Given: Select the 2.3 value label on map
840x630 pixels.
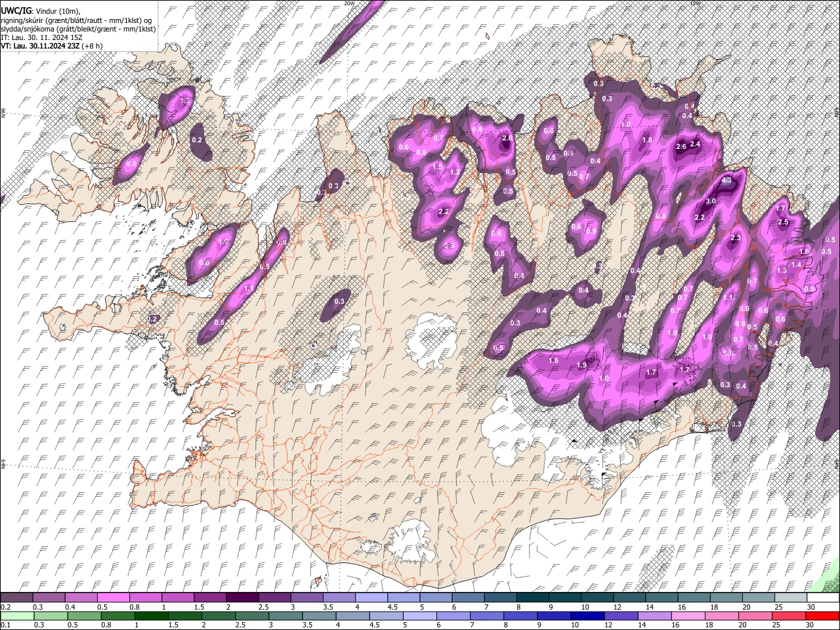Looking at the screenshot, I should click(736, 238).
